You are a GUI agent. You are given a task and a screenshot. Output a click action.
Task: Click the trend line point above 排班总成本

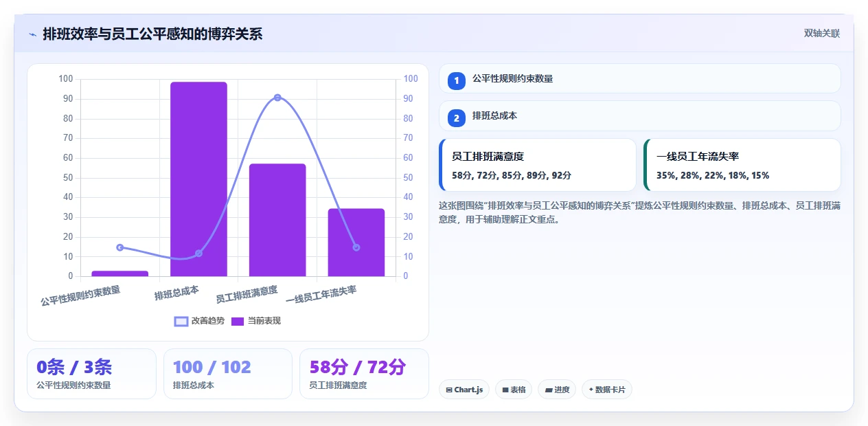click(198, 254)
